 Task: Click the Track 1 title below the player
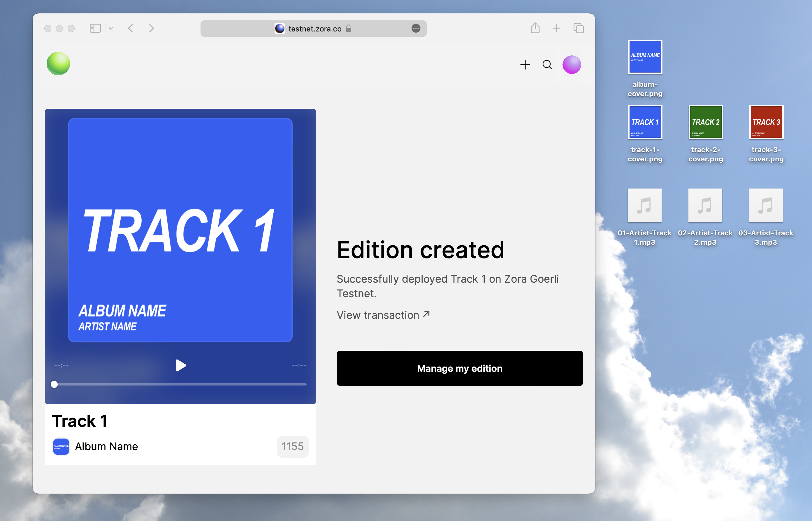[80, 421]
